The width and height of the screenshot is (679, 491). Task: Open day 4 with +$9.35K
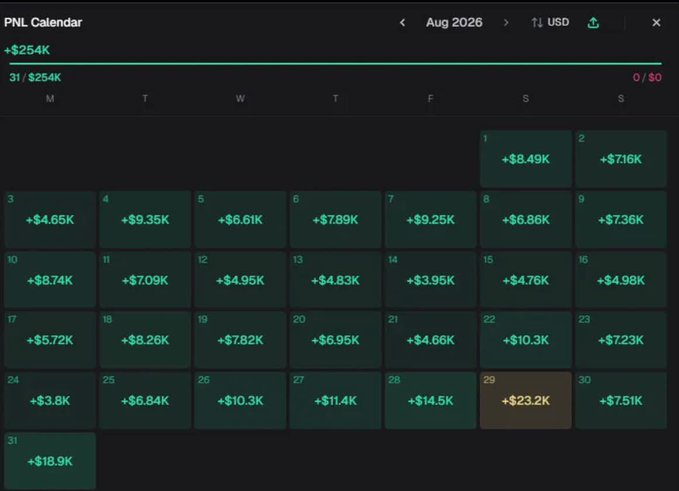pos(145,220)
